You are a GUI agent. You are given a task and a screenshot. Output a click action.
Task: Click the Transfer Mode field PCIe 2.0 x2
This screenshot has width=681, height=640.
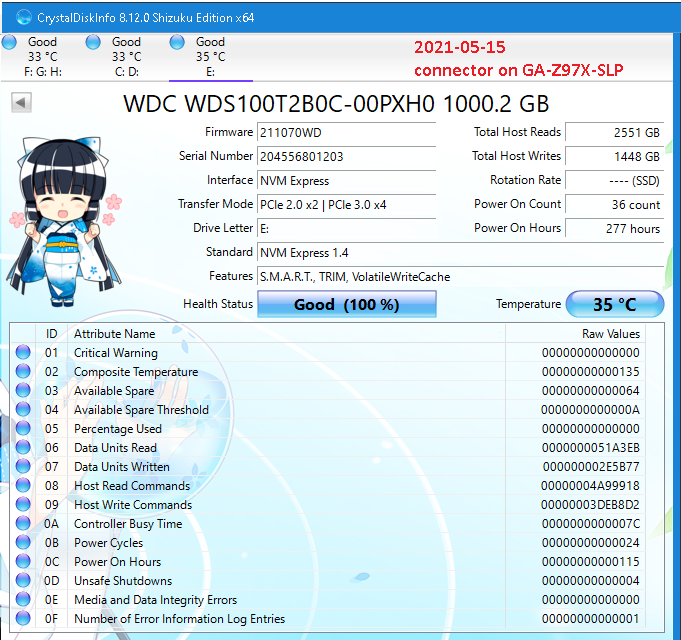click(x=347, y=205)
